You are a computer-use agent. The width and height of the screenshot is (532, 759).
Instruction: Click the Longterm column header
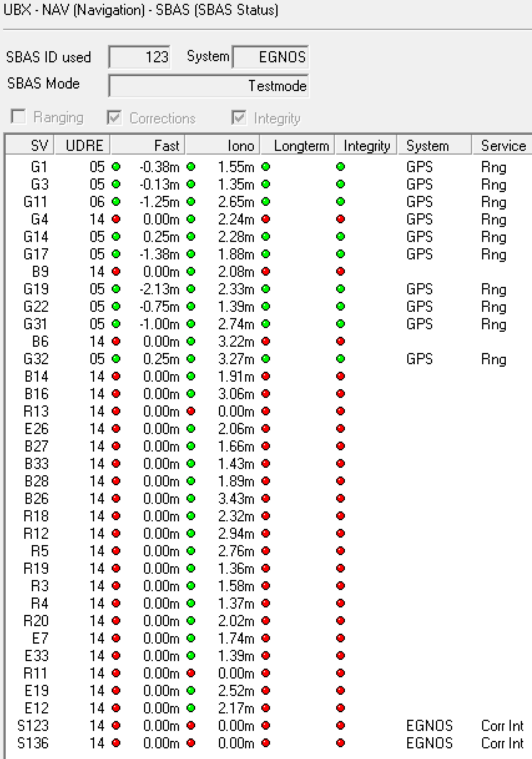coord(297,146)
